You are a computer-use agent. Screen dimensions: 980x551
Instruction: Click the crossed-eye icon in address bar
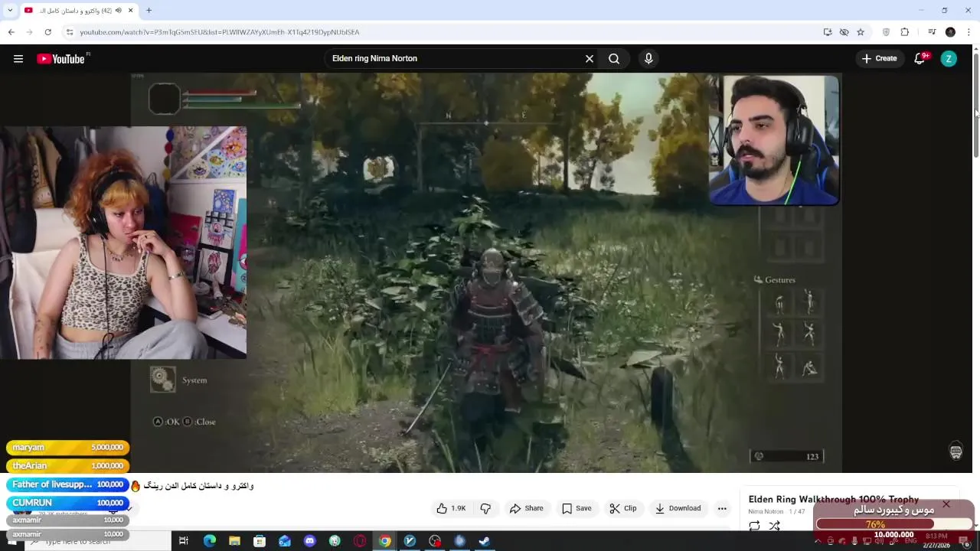[844, 32]
